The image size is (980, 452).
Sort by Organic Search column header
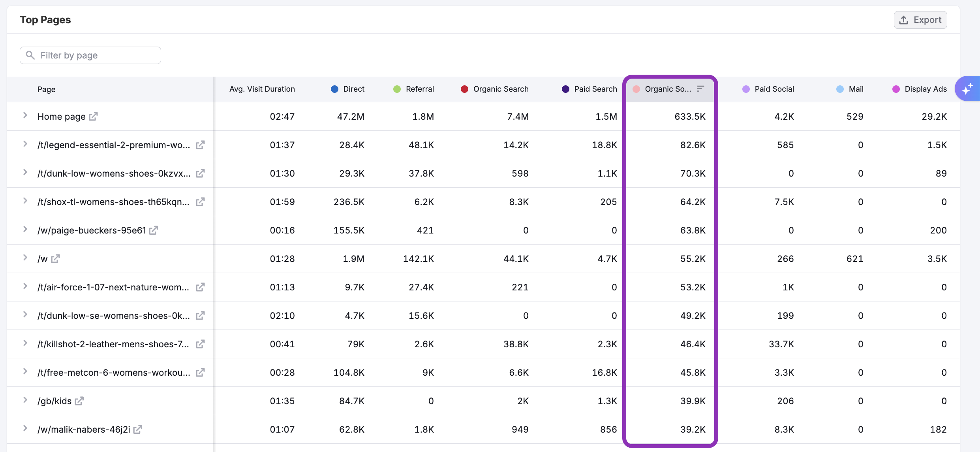(x=500, y=89)
